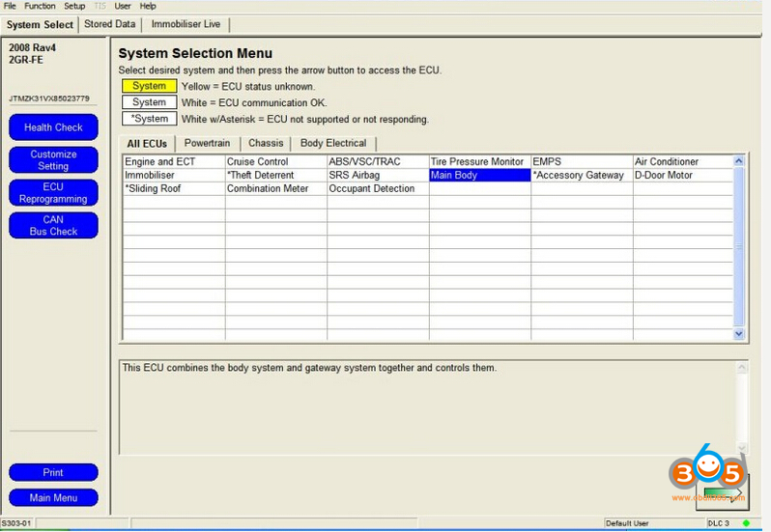Select the *Accessory Gateway system
771x532 pixels.
click(582, 175)
